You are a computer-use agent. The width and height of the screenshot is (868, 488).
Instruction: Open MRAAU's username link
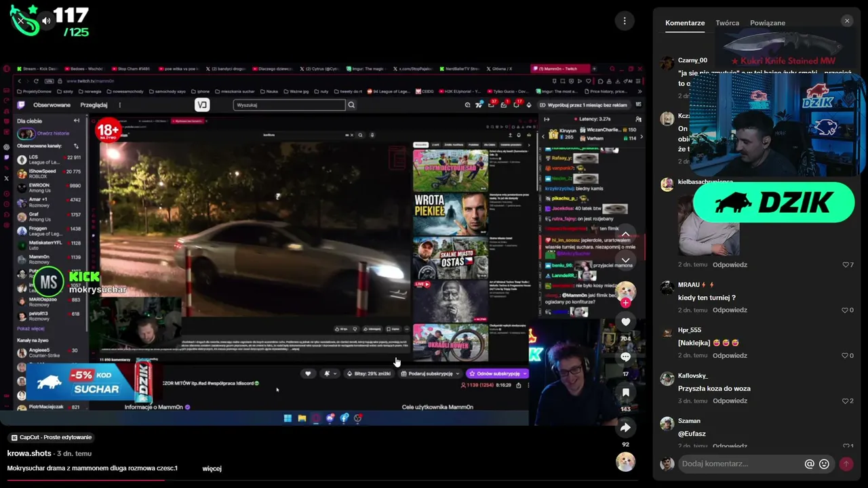689,285
